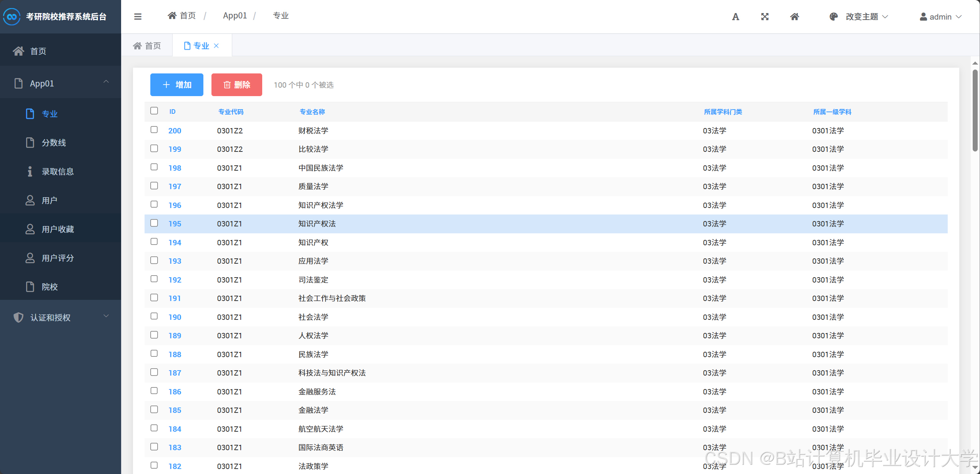The width and height of the screenshot is (980, 474).
Task: Toggle the fullscreen expand icon
Action: [764, 17]
